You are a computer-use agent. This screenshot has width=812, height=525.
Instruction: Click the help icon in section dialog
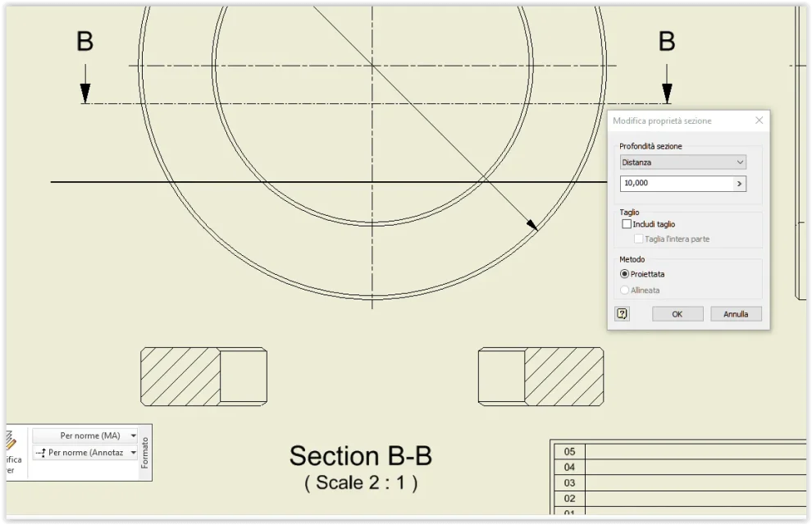coord(622,313)
